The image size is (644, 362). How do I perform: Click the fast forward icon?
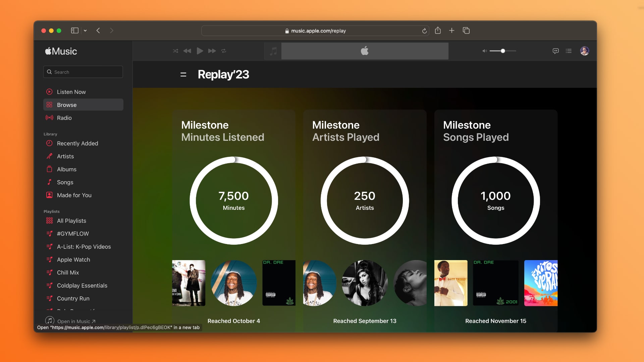(211, 50)
